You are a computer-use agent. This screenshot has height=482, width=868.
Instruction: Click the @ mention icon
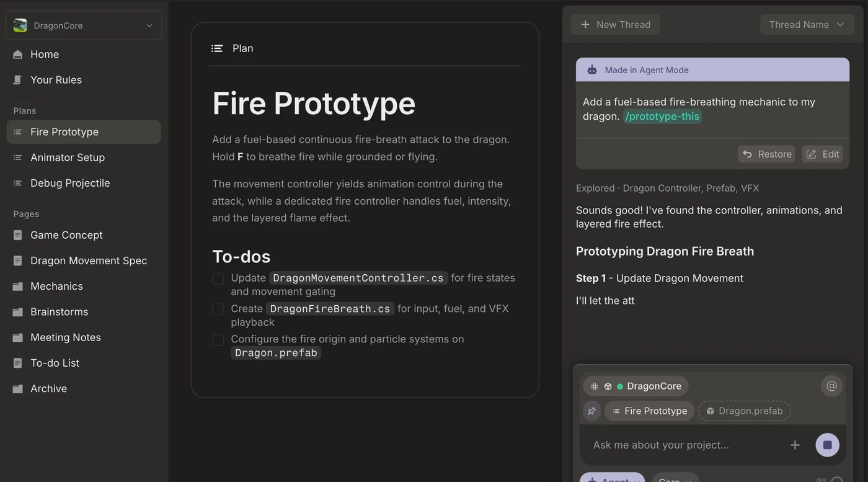point(832,386)
